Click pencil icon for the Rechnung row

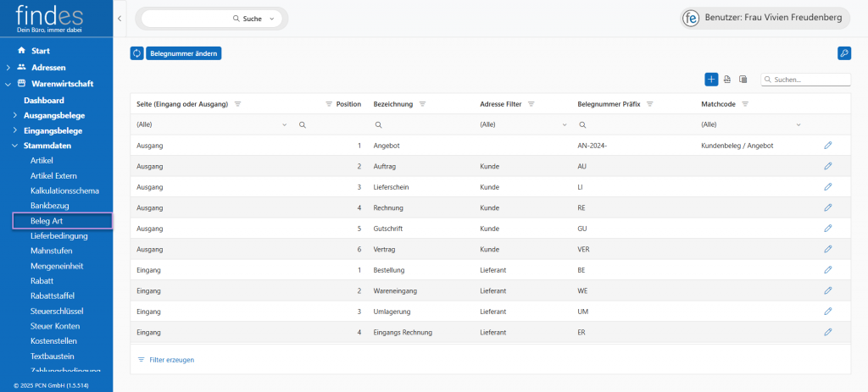click(x=827, y=207)
